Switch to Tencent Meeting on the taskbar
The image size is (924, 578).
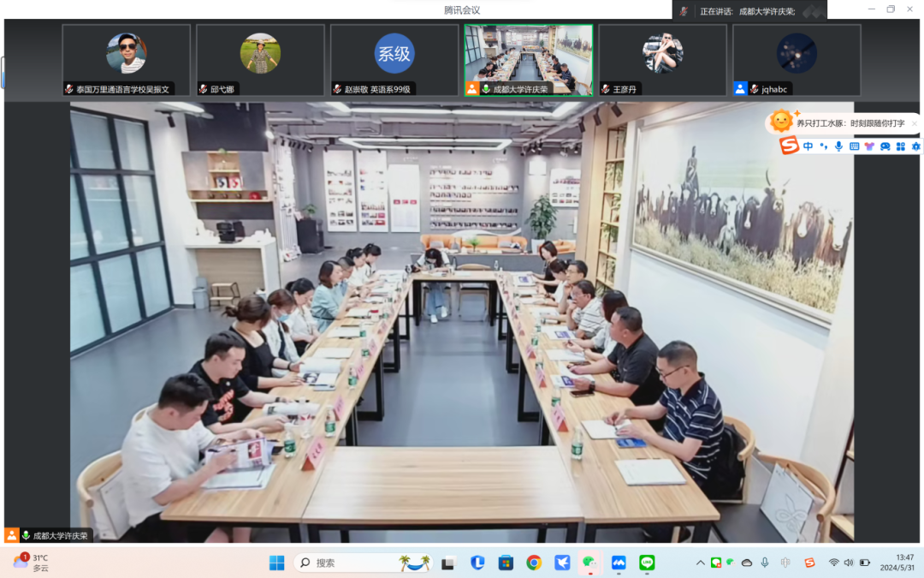[x=618, y=563]
